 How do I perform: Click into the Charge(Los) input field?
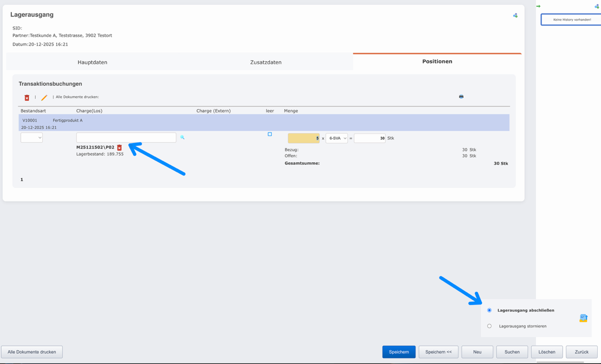tap(126, 137)
